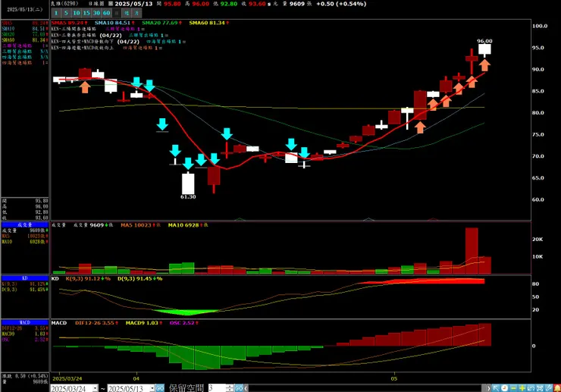
Task: Click the 成交量 panel header
Action: pos(25,225)
